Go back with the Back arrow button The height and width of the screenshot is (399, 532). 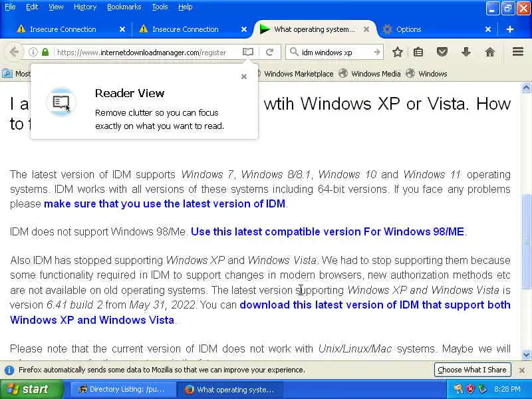tap(13, 53)
